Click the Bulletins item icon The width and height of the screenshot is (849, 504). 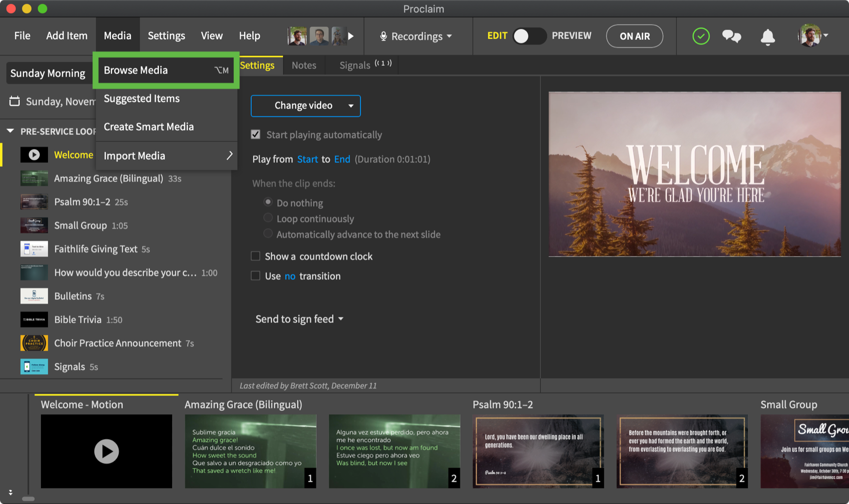click(x=34, y=296)
